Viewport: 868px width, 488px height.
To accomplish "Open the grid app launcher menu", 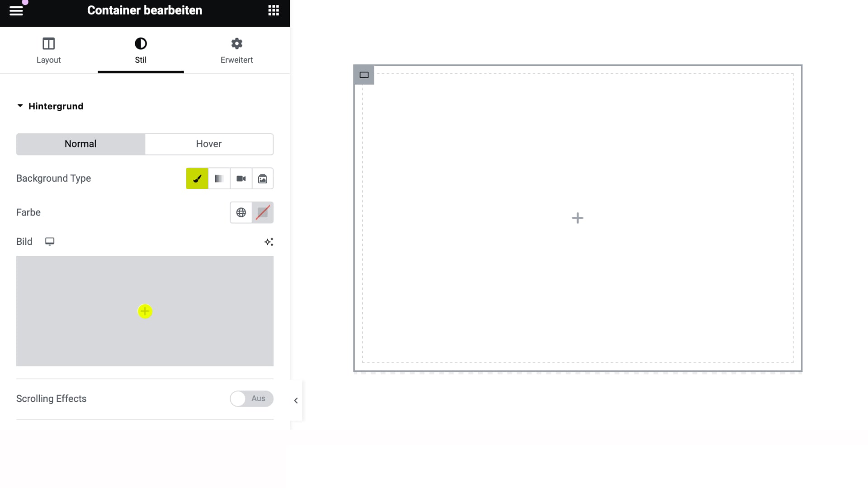I will pyautogui.click(x=274, y=10).
